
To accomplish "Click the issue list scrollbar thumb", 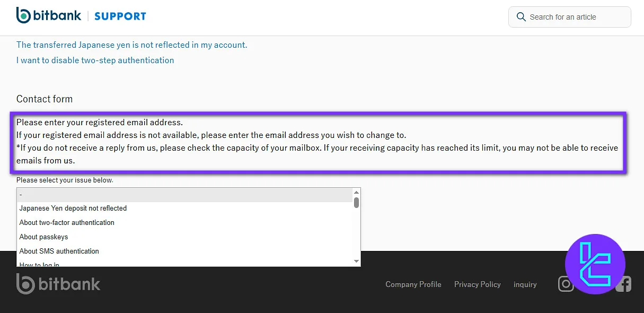I will pyautogui.click(x=357, y=203).
